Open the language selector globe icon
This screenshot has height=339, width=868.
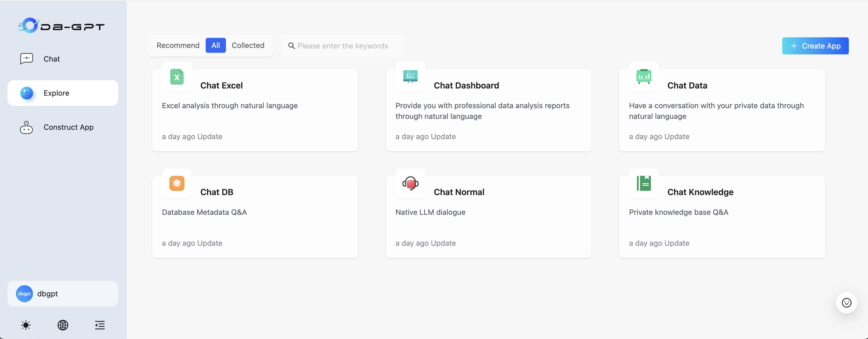click(x=63, y=325)
